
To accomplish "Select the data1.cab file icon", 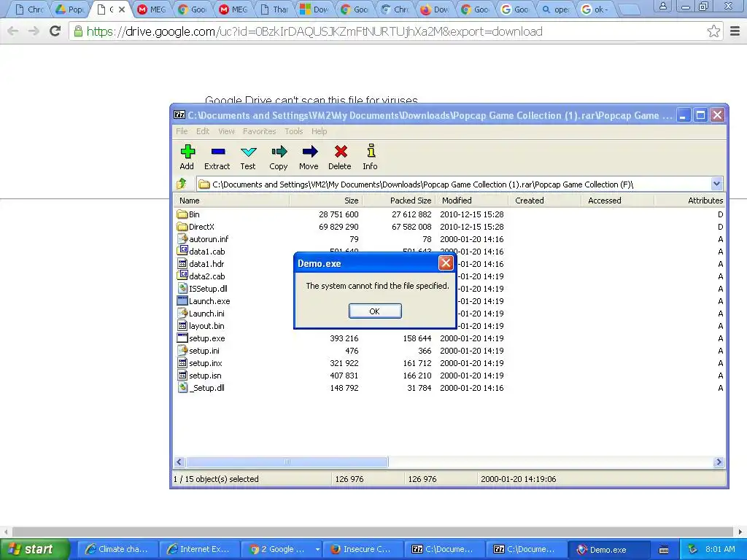I will click(x=182, y=251).
